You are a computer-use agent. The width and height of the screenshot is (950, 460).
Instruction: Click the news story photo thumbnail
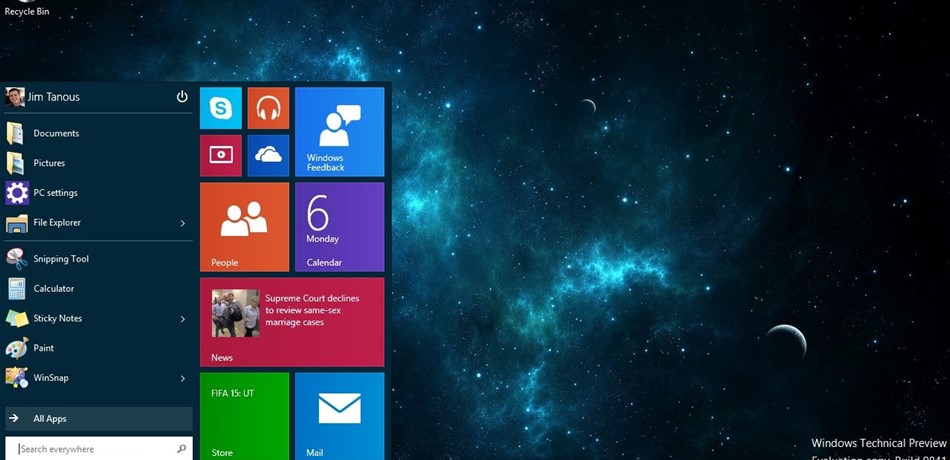(x=236, y=313)
